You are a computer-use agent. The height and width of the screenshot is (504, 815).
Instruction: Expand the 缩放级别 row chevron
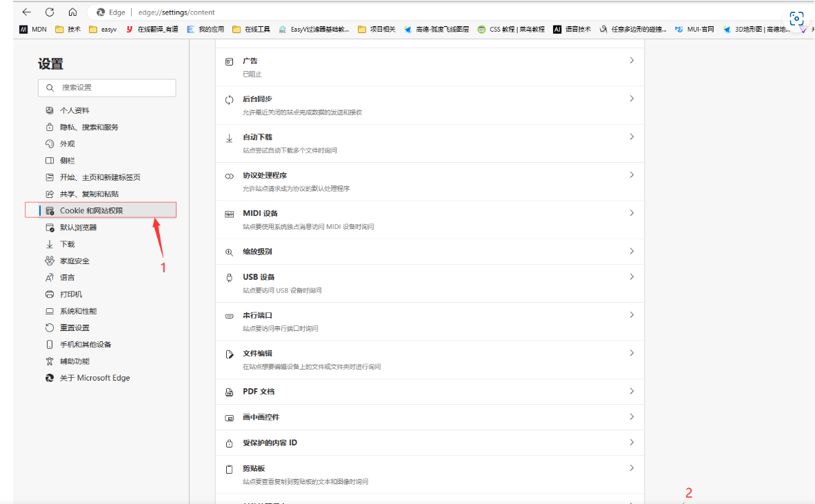632,251
